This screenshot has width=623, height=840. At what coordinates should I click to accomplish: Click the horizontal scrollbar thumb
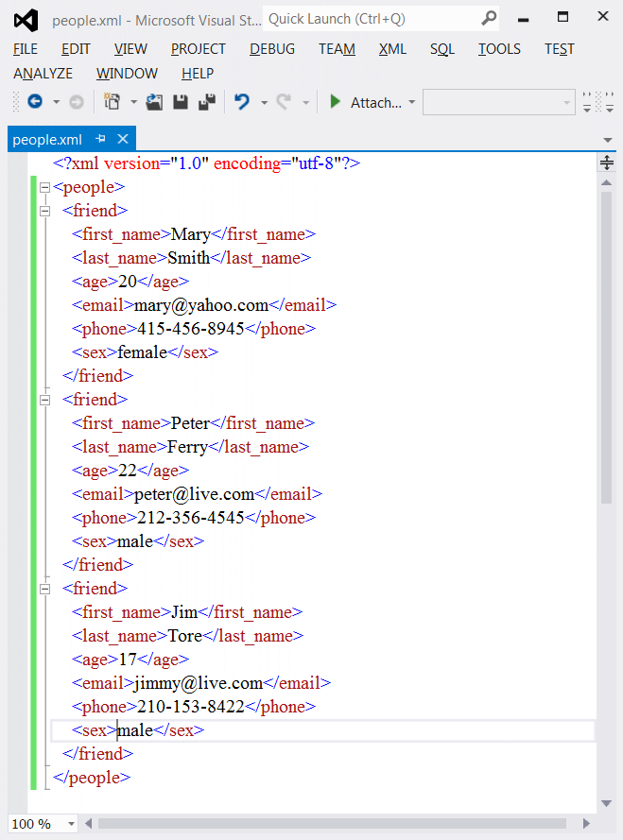pos(333,823)
